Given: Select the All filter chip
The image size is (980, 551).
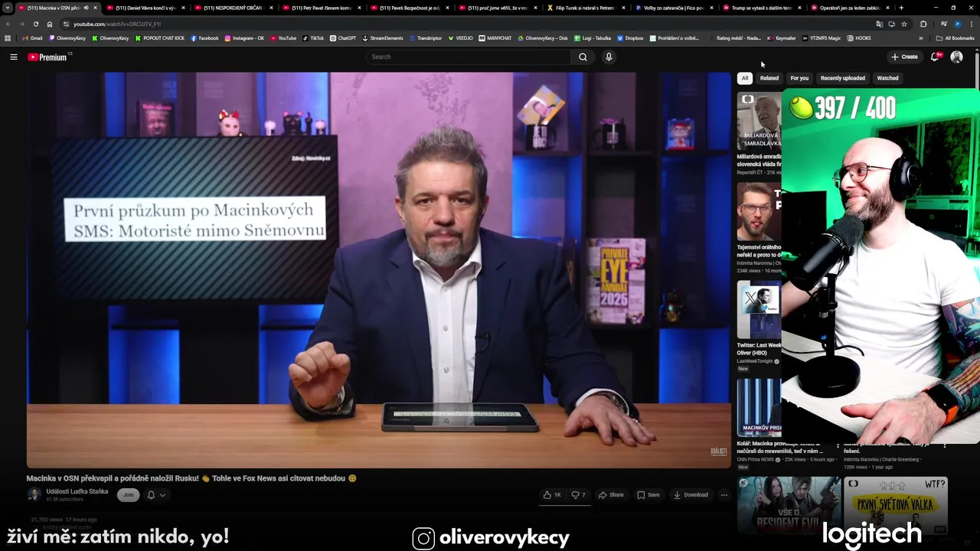Looking at the screenshot, I should [x=744, y=78].
